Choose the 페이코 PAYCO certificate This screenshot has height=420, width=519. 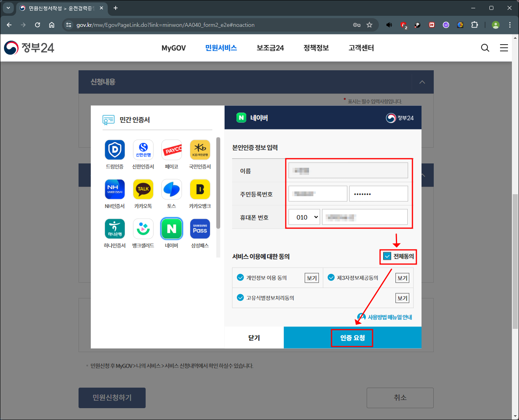(x=172, y=150)
